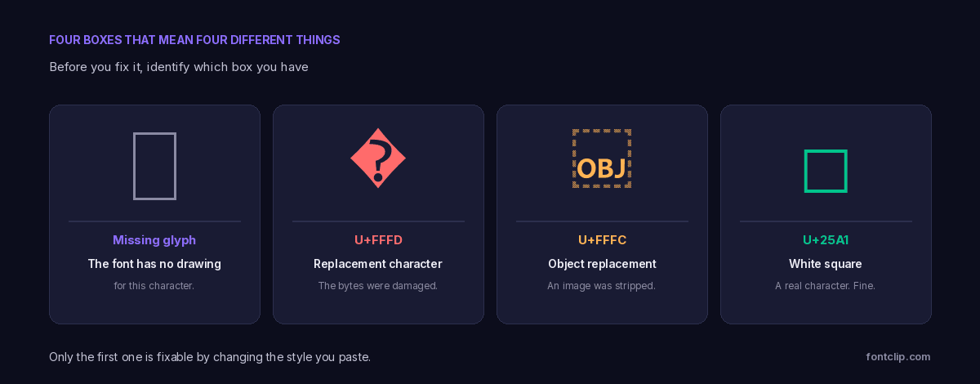Select the U+25A1 code label
The height and width of the screenshot is (384, 980).
826,240
